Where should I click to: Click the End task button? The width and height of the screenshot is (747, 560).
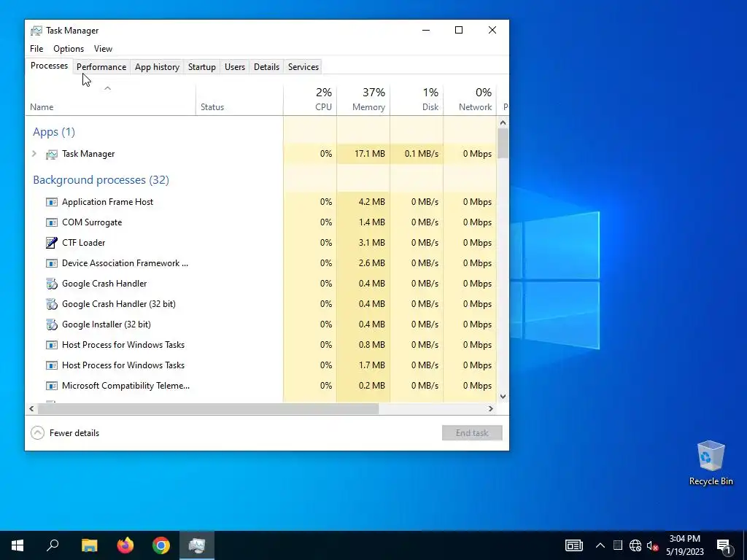pyautogui.click(x=472, y=433)
